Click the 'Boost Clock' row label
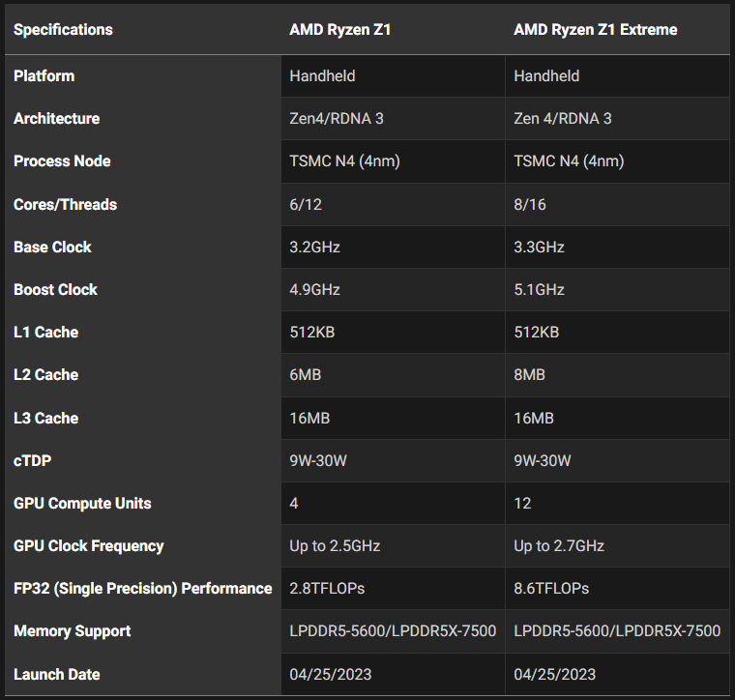Screen dimensions: 735x700 [55, 289]
